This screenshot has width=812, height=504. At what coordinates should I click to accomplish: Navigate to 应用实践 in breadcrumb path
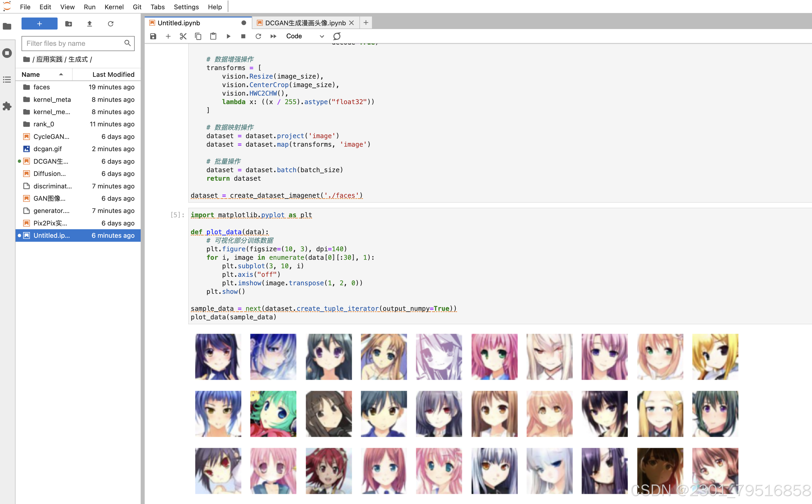point(49,59)
